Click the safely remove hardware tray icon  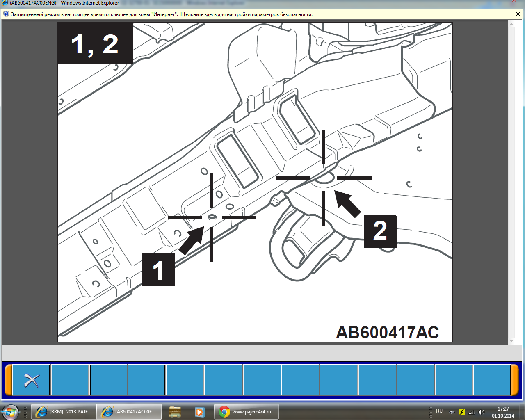[x=452, y=412]
